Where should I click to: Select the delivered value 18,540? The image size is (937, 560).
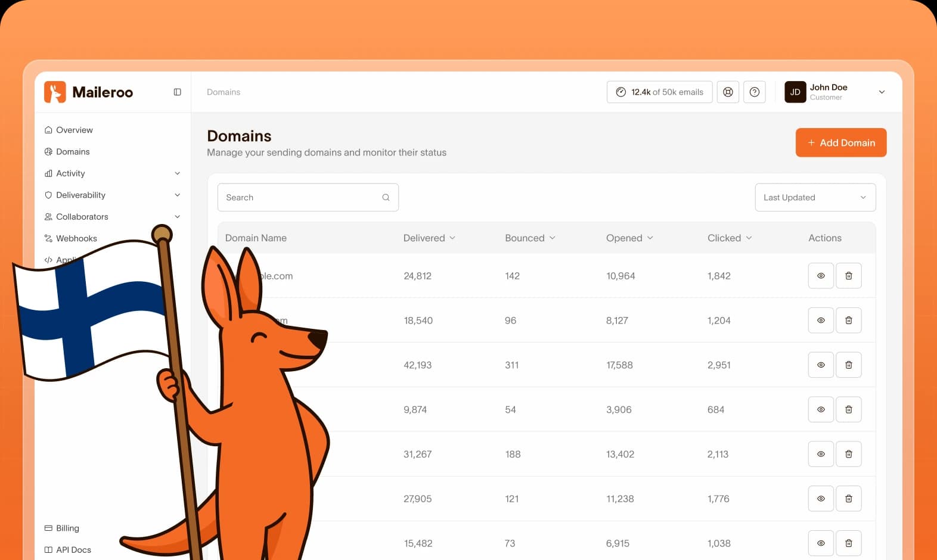tap(418, 321)
